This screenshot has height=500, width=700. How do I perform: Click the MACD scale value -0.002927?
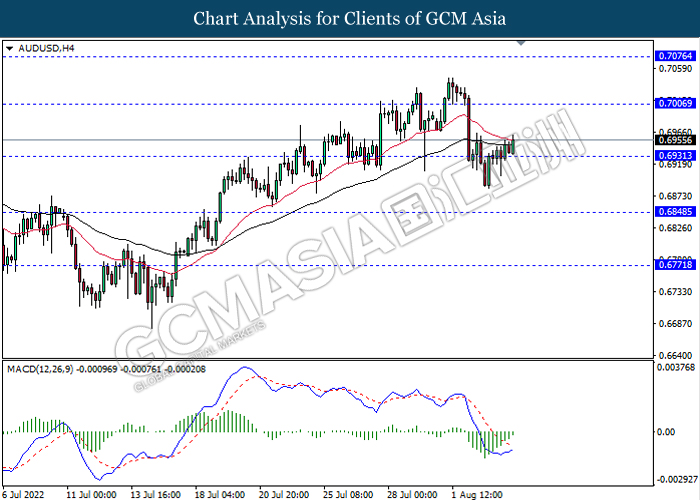(x=677, y=480)
